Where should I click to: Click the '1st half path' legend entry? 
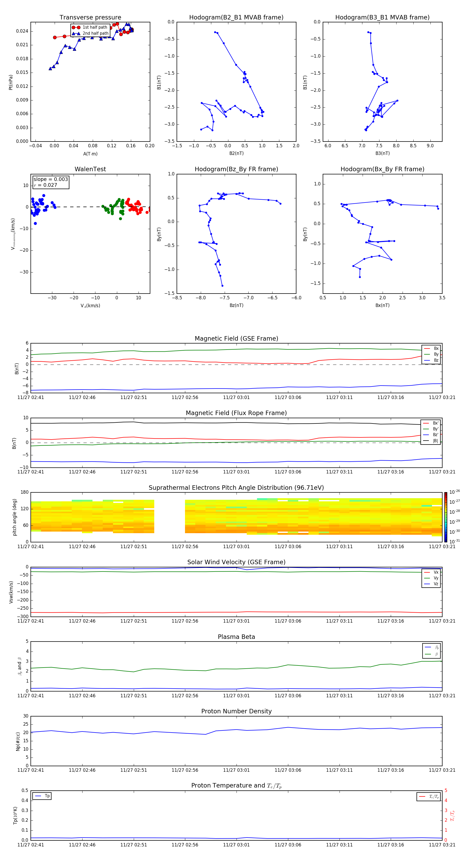[90, 27]
